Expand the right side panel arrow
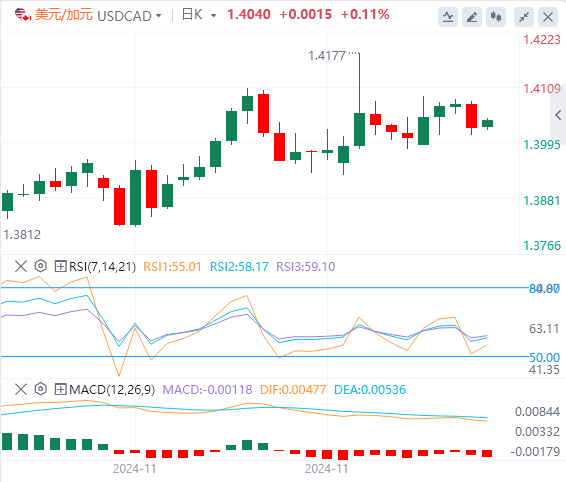 558,115
